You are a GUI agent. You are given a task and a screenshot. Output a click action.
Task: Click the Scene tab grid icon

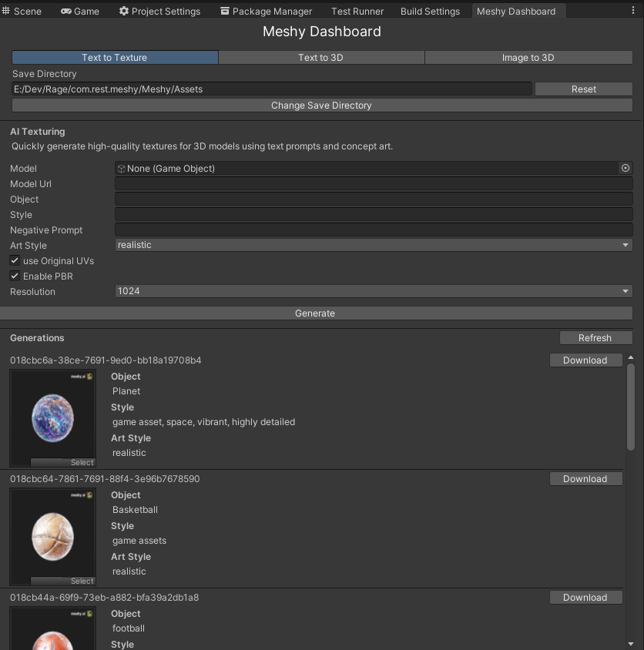(x=6, y=11)
